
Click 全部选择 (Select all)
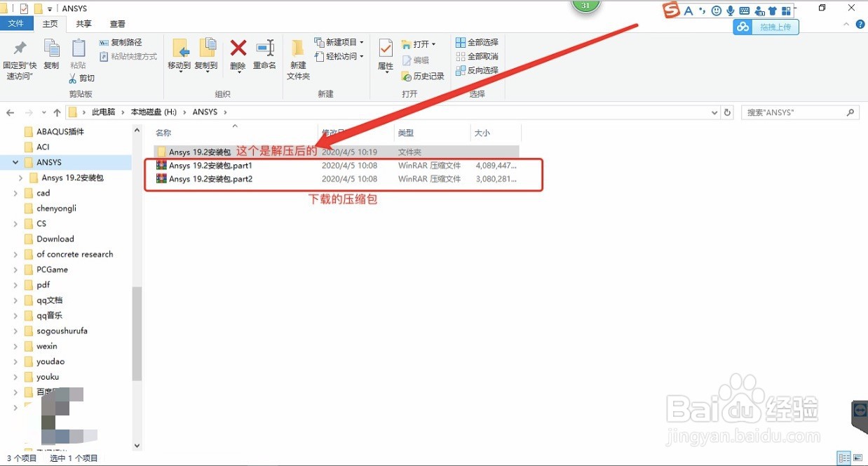point(477,43)
